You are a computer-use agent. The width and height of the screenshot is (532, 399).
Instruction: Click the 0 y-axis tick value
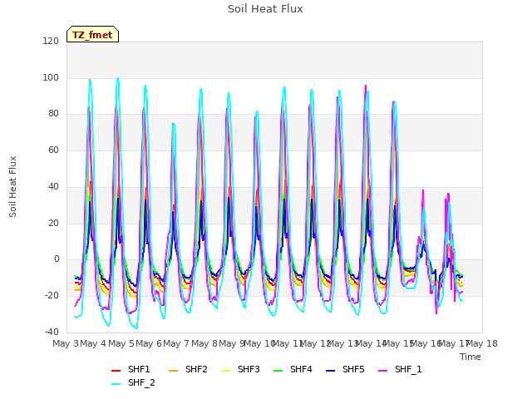point(57,259)
